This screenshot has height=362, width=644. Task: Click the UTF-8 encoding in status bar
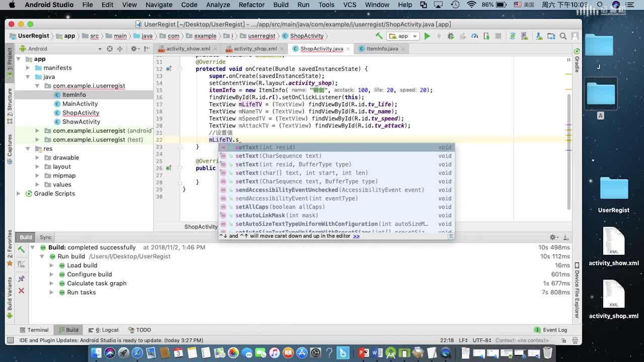coord(481,340)
